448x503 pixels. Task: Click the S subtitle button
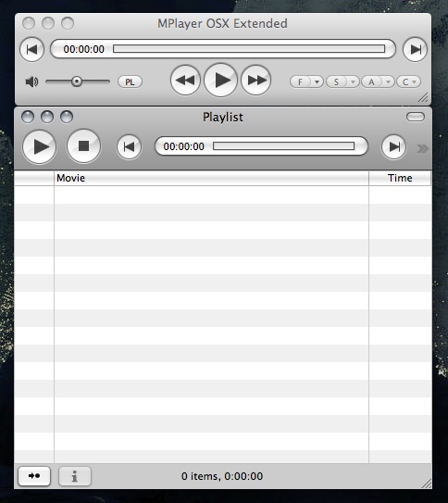coord(336,82)
